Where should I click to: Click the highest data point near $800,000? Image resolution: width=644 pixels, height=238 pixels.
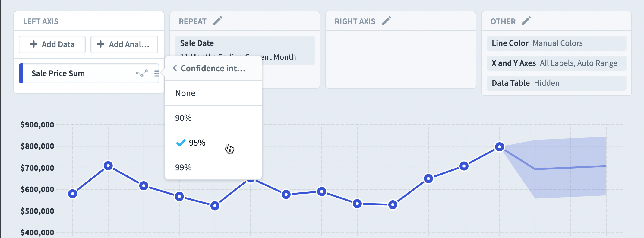[500, 147]
